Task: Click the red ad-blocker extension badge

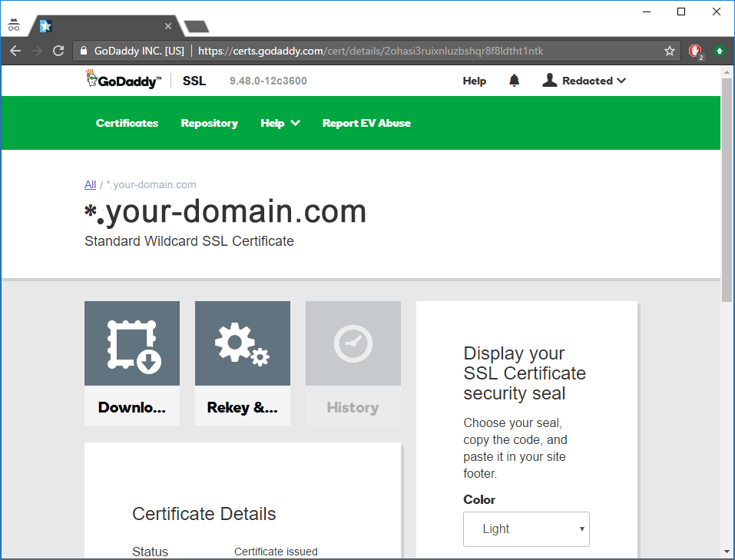Action: pyautogui.click(x=694, y=51)
